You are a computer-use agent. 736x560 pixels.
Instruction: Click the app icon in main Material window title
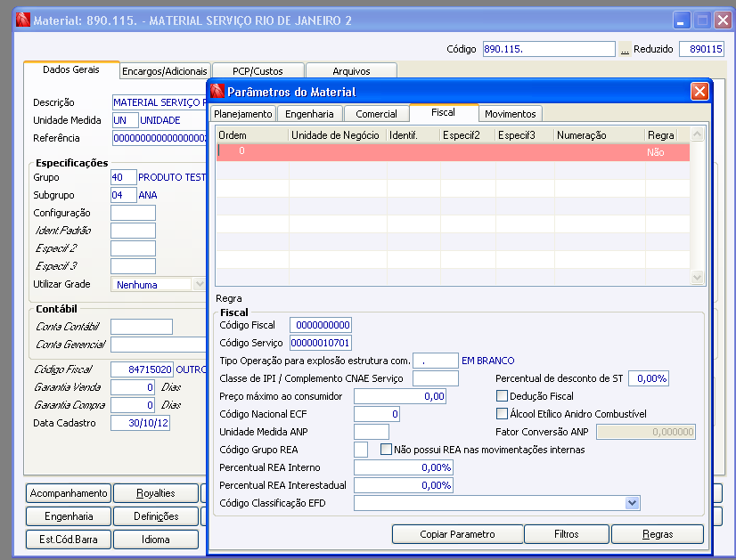point(23,20)
